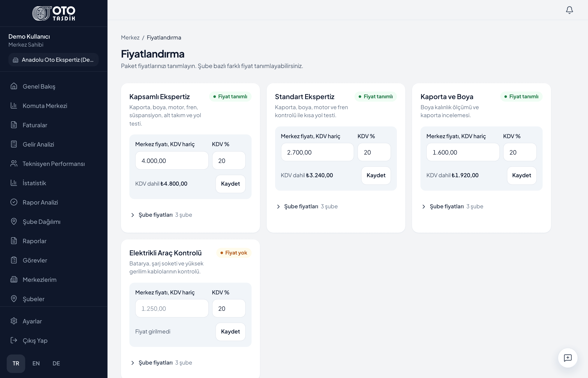Focus the 4.000,00 price field
Viewport: 588px width, 378px height.
[x=172, y=160]
